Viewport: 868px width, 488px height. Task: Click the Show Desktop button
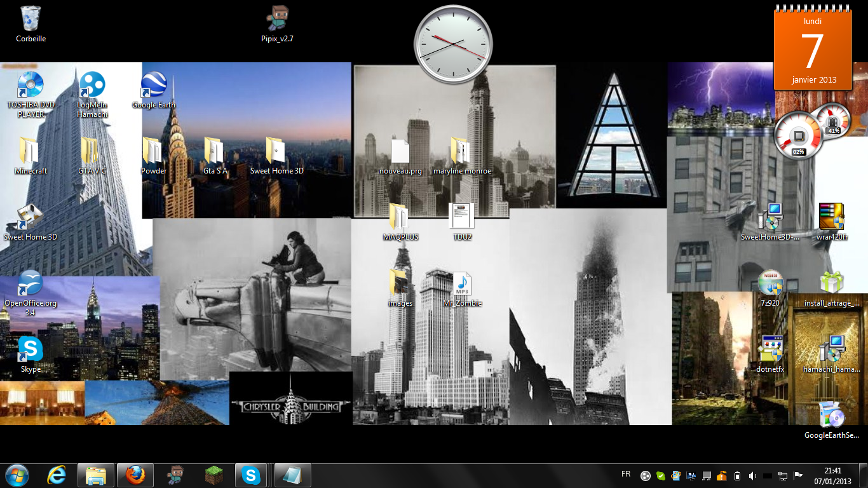coord(864,475)
